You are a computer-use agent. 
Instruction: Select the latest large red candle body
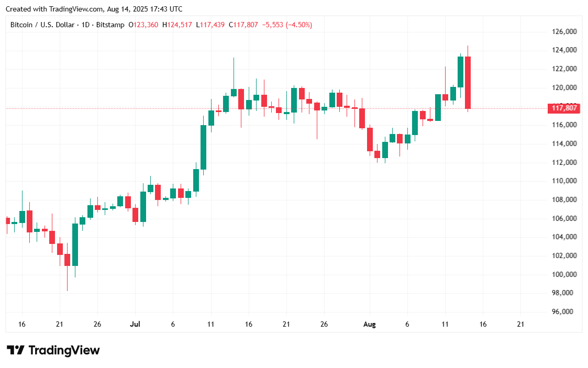point(468,82)
